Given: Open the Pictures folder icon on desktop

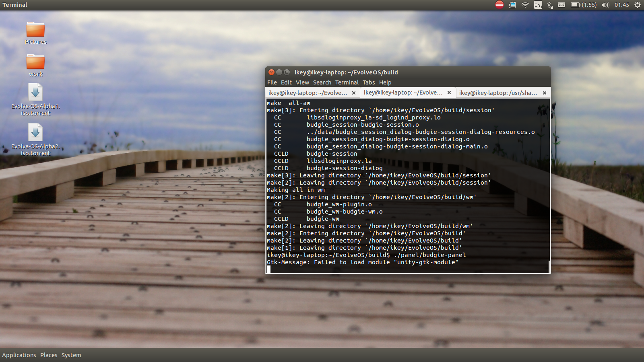Looking at the screenshot, I should pyautogui.click(x=35, y=30).
